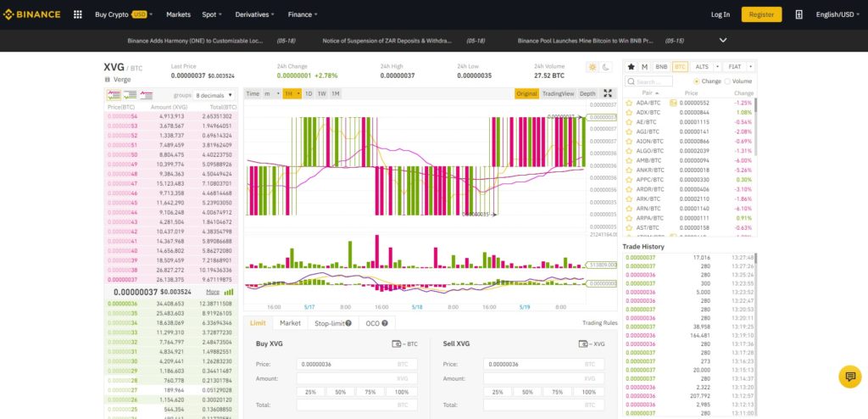Open the FIAT markets dropdown arrow
The width and height of the screenshot is (868, 419).
point(751,66)
